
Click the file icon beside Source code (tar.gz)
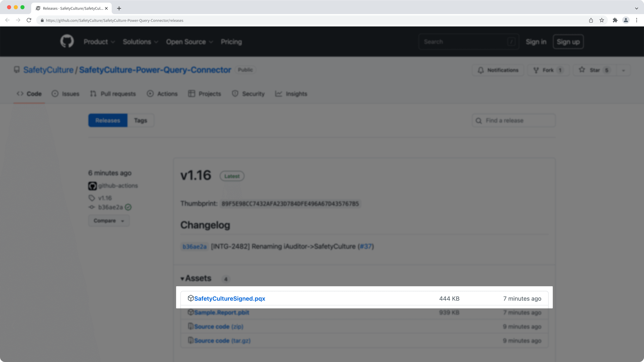191,340
